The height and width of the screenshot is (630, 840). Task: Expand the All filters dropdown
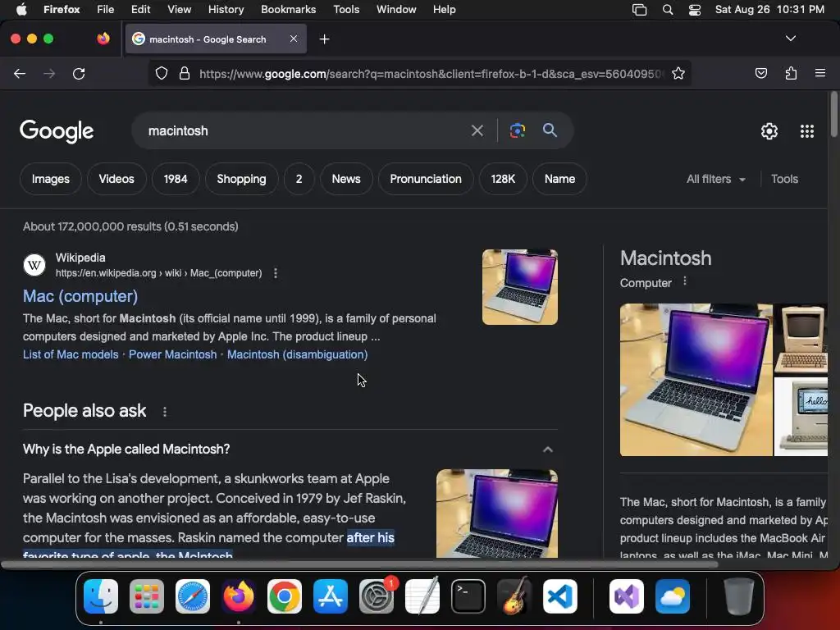(715, 179)
